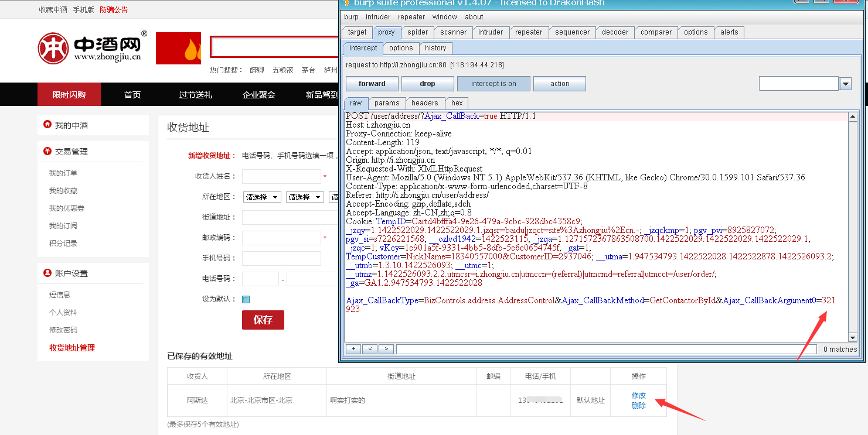Click the > next match button
Screen dimensions: 868x435
coord(386,349)
